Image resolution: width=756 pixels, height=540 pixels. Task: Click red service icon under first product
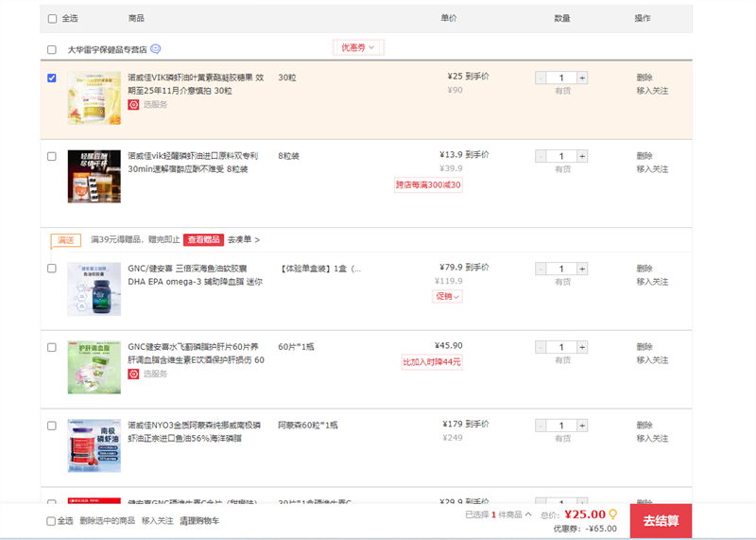[133, 105]
